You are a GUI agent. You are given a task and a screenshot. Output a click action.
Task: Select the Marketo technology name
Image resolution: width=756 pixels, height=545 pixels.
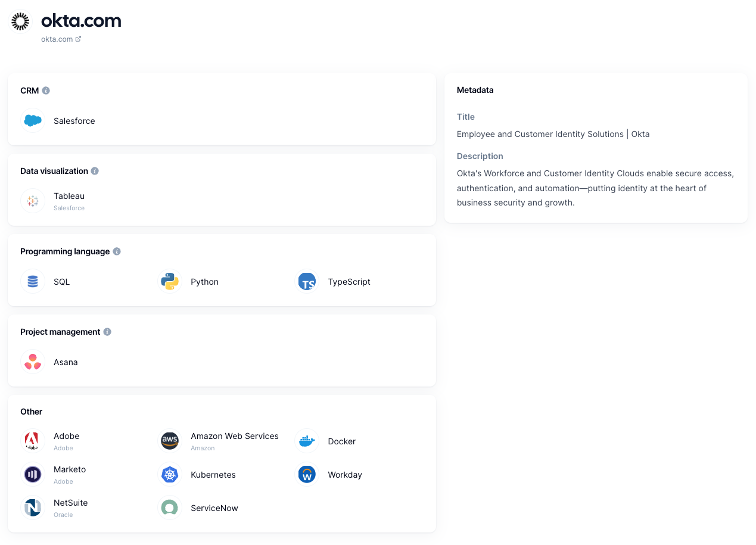point(70,469)
